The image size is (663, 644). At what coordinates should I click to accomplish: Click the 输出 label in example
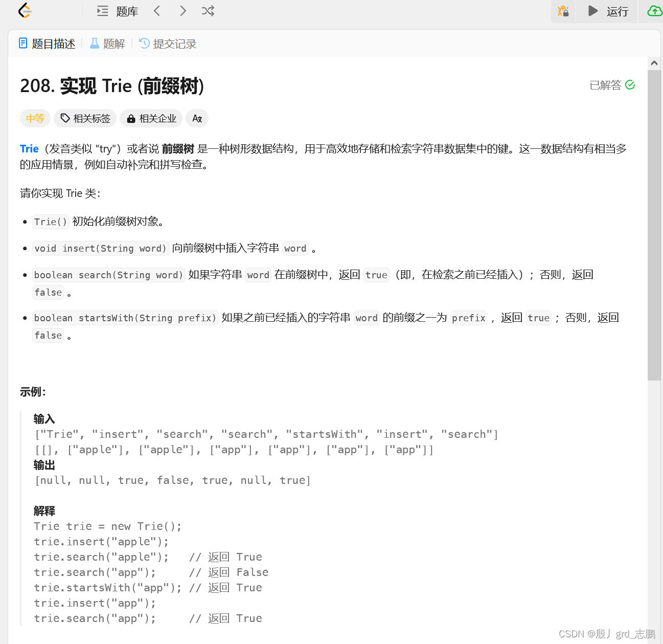tap(44, 465)
